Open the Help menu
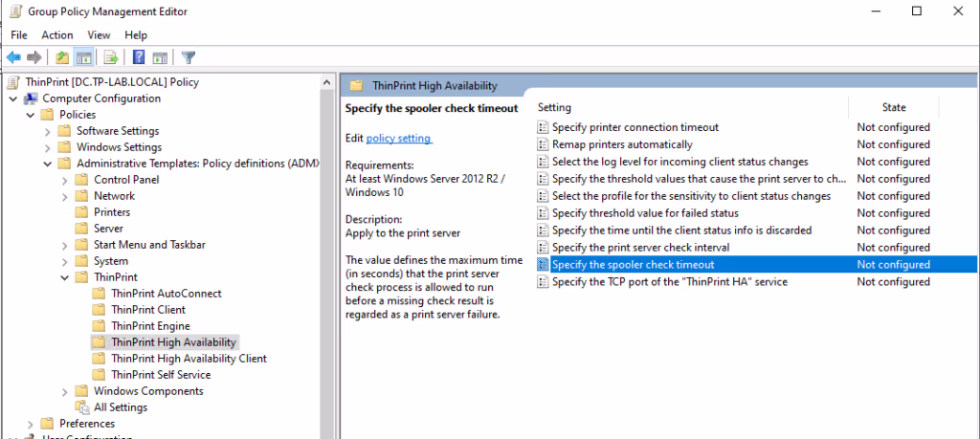The width and height of the screenshot is (980, 439). (x=136, y=35)
